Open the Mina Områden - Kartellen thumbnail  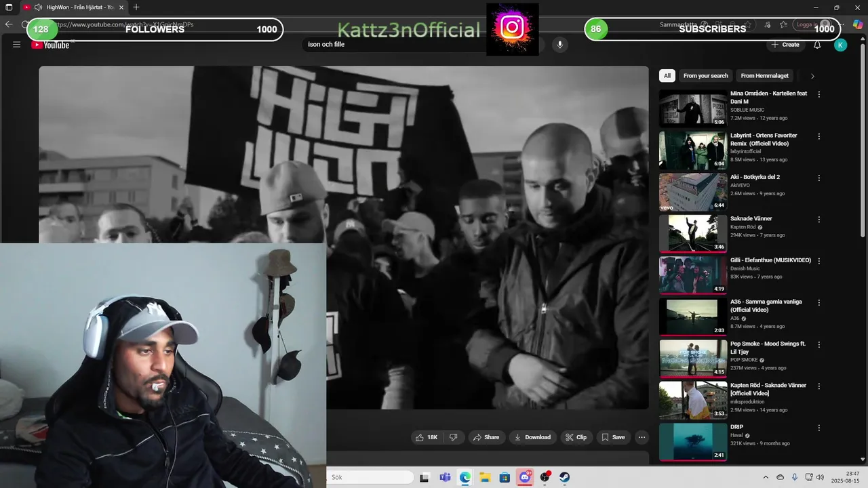click(x=693, y=108)
